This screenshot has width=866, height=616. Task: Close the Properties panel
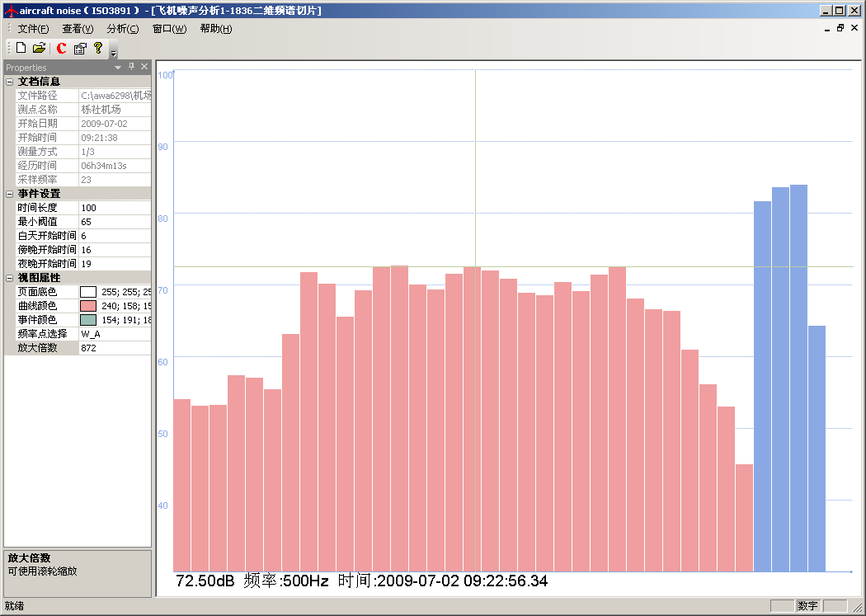(144, 67)
